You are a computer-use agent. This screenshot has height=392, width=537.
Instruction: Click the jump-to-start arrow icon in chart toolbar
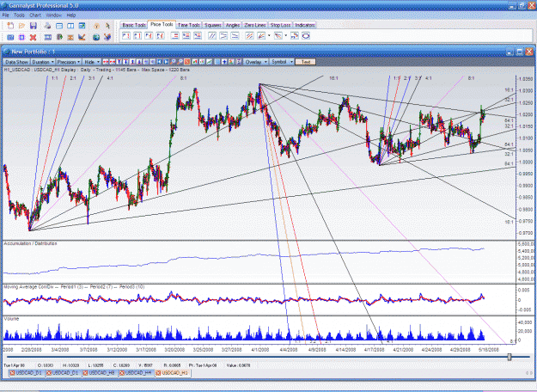(160, 62)
